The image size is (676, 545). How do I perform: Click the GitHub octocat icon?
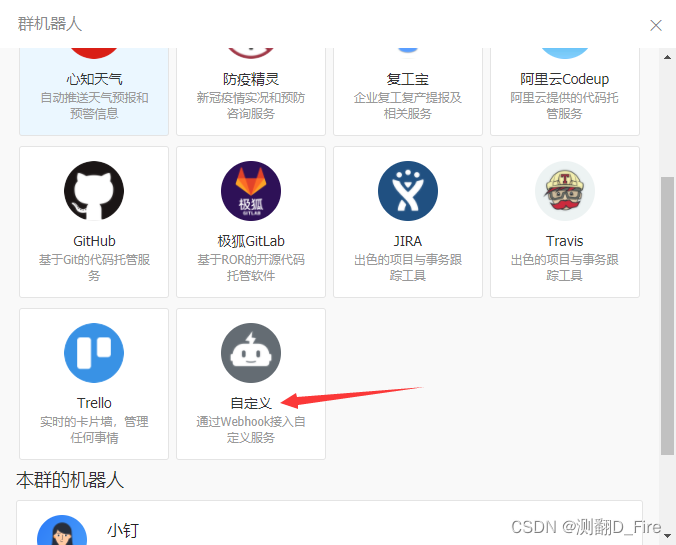click(x=94, y=191)
